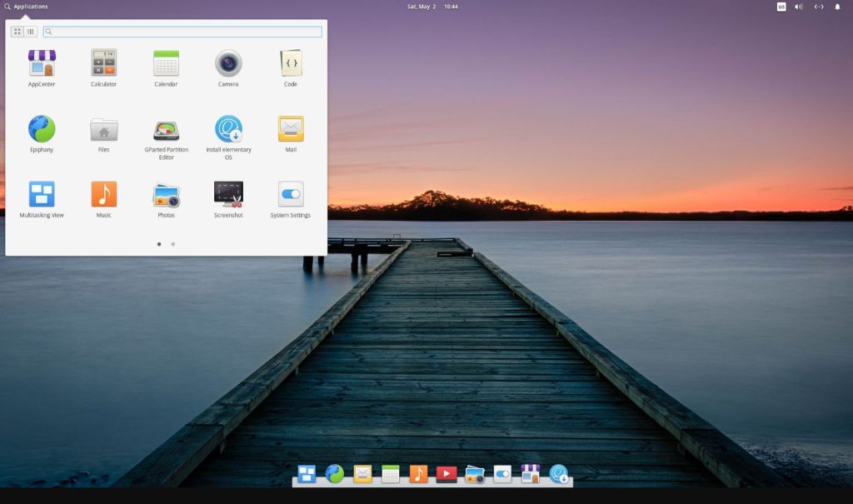Open the date and time panel menu

tap(432, 7)
